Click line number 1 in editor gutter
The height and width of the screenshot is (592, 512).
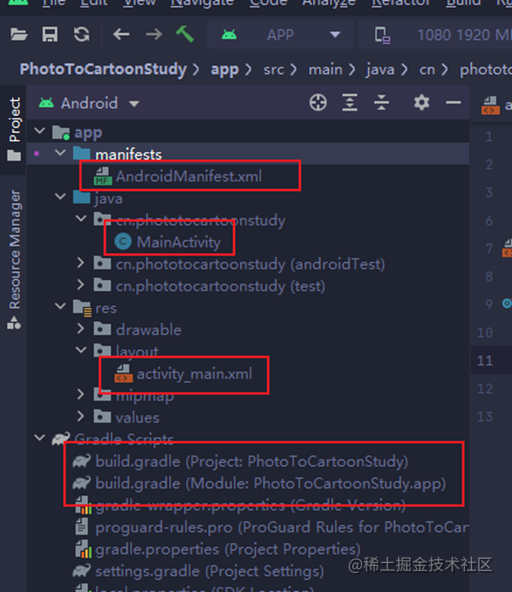[x=489, y=137]
